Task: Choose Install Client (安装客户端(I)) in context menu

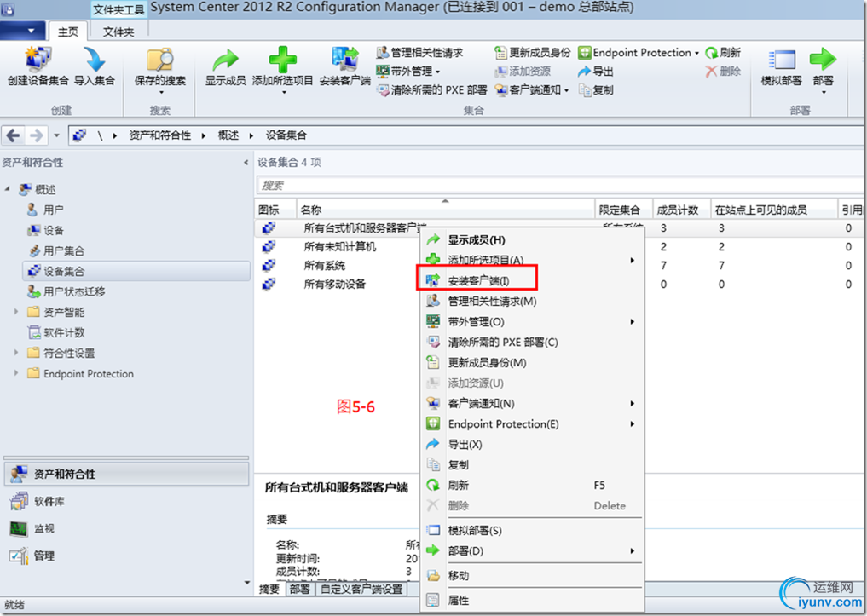Action: click(x=533, y=280)
